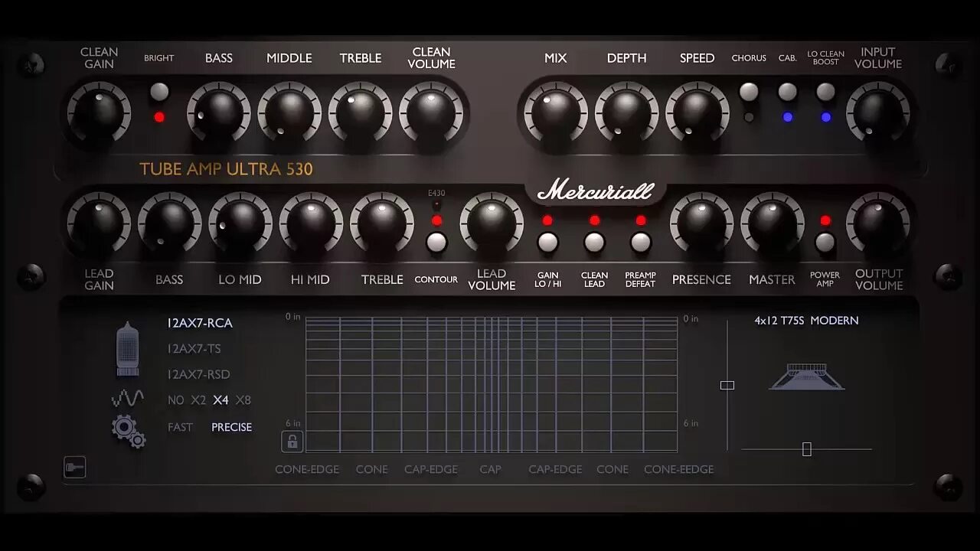Click the Clean Volume knob
The height and width of the screenshot is (551, 980).
coord(431,113)
